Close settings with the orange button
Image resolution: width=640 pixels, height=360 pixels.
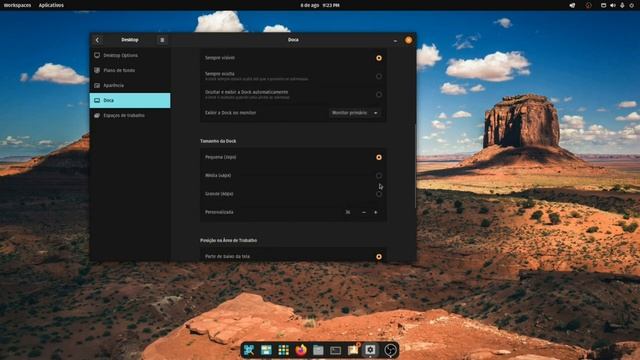[x=409, y=40]
